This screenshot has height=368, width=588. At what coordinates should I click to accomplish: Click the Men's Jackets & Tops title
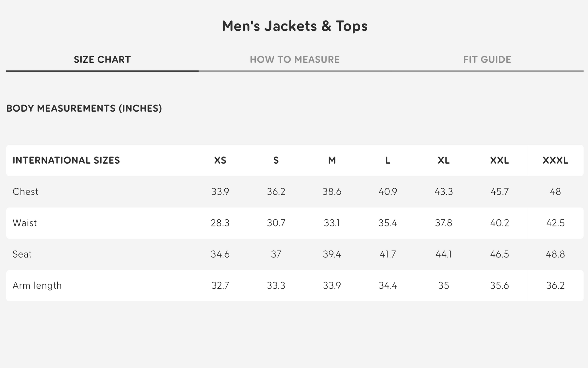pyautogui.click(x=295, y=26)
